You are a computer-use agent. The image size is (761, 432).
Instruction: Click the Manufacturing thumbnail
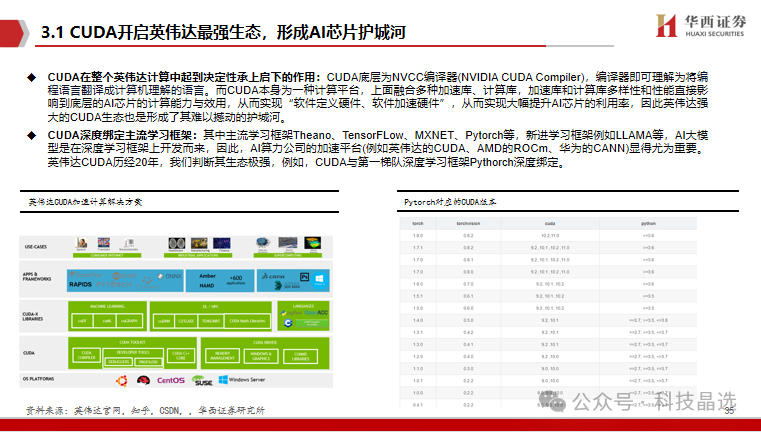(199, 244)
